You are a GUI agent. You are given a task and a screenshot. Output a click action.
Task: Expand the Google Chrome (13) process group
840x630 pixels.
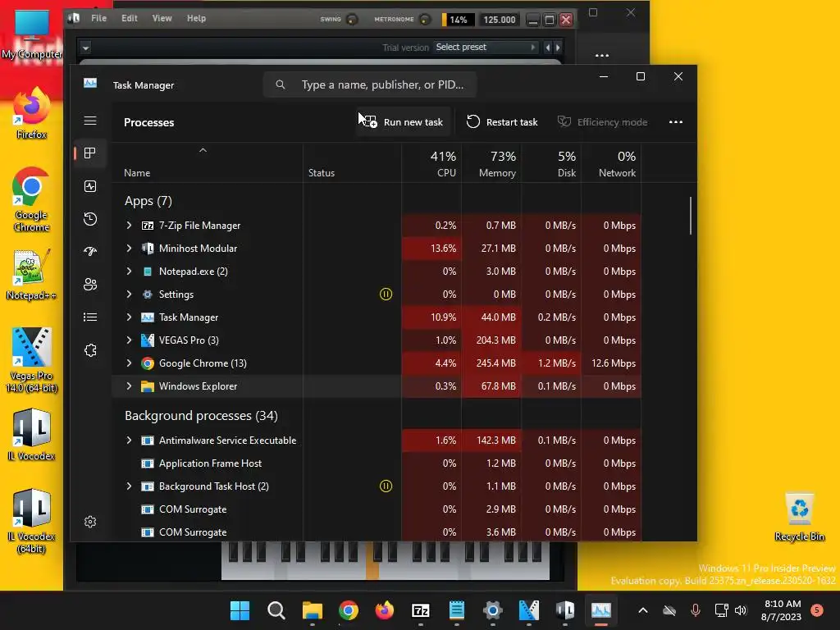129,363
